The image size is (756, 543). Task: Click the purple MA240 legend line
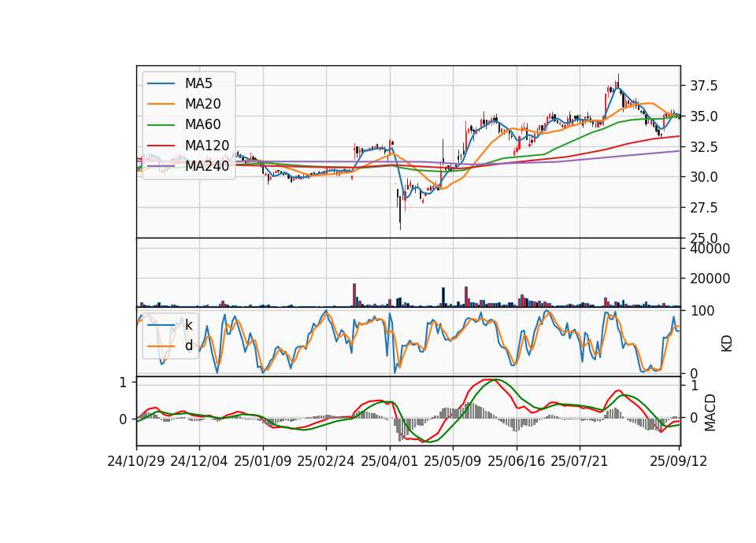(161, 166)
